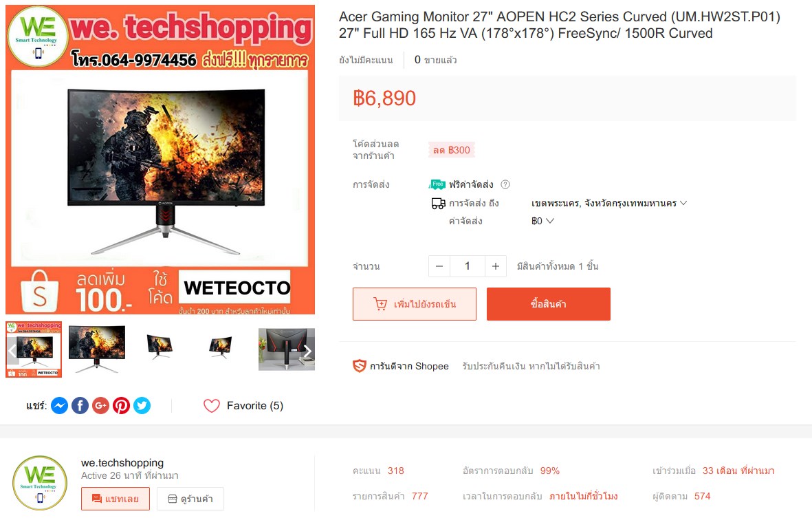Select the ฿300 shop discount voucher

click(452, 150)
